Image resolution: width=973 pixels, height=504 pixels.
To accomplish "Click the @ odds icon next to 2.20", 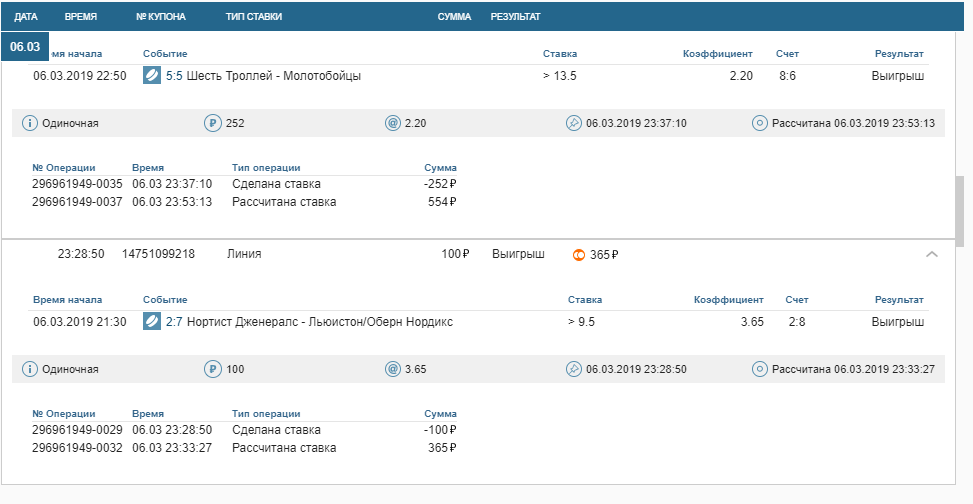I will coord(392,124).
